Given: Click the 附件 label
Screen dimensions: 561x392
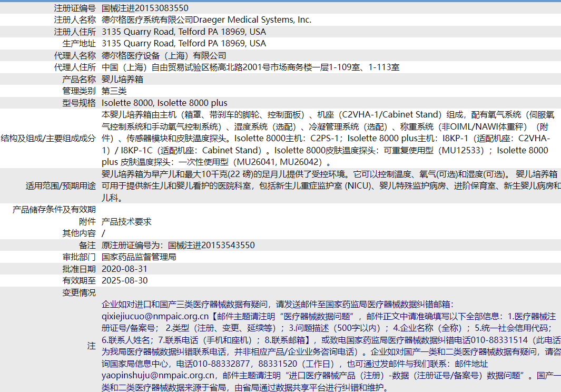Looking at the screenshot, I should pyautogui.click(x=87, y=222).
